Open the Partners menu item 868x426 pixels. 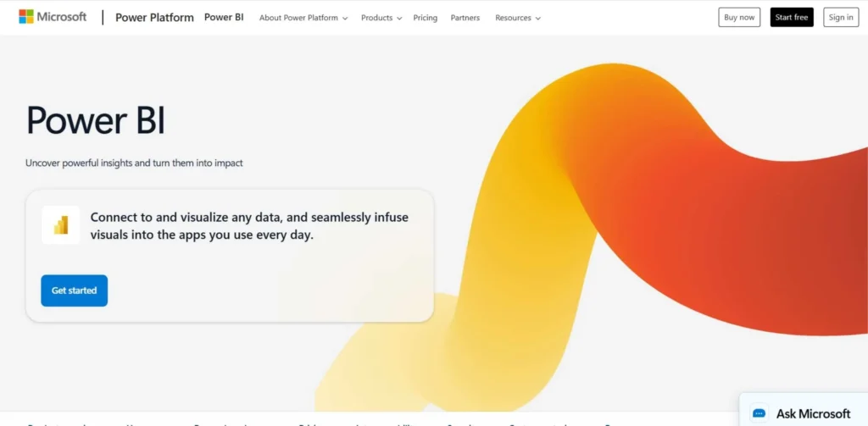(465, 18)
